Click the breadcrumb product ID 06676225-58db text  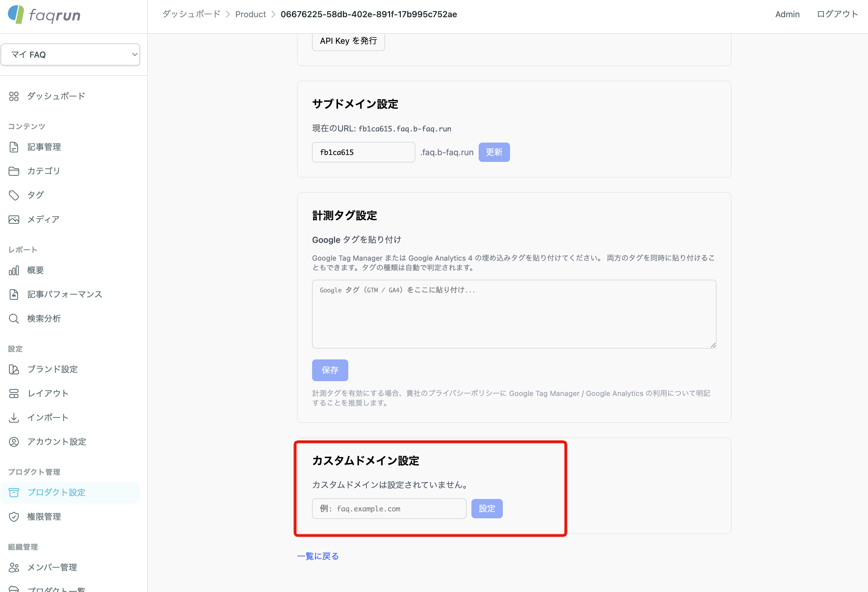369,14
